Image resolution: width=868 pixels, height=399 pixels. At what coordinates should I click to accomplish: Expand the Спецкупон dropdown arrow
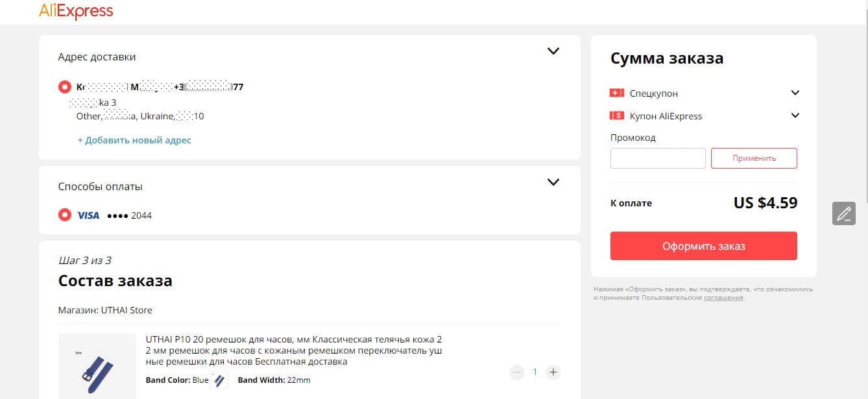pos(795,93)
